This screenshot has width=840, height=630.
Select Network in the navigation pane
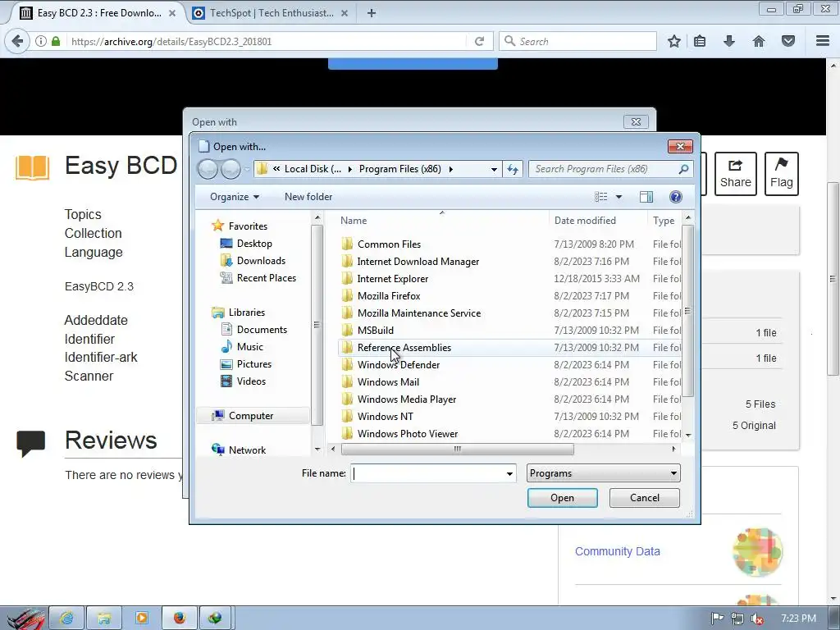tap(246, 450)
